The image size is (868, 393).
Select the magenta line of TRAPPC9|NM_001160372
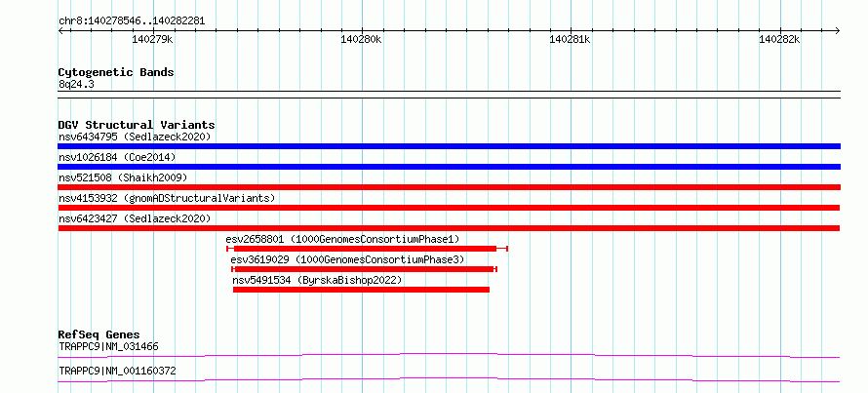coord(449,379)
